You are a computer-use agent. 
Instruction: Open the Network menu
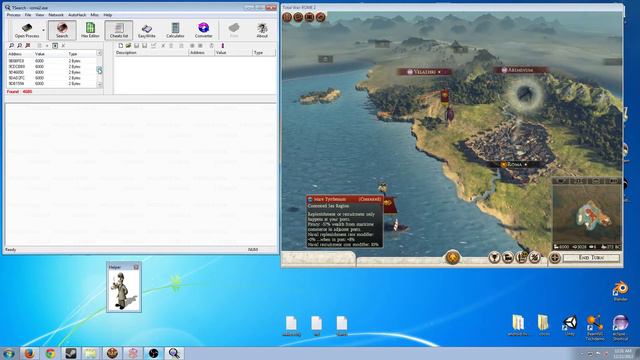56,15
